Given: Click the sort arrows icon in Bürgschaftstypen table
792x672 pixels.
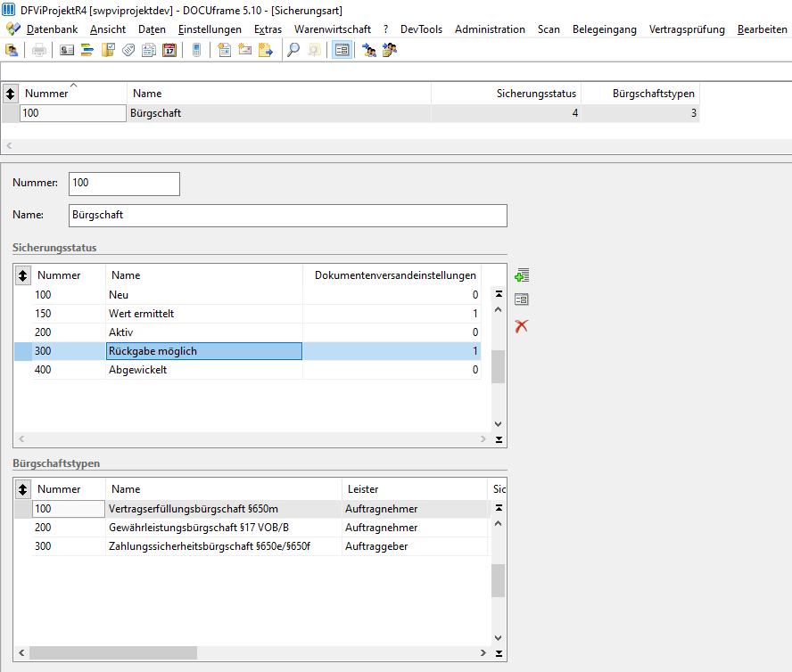Looking at the screenshot, I should (x=22, y=489).
